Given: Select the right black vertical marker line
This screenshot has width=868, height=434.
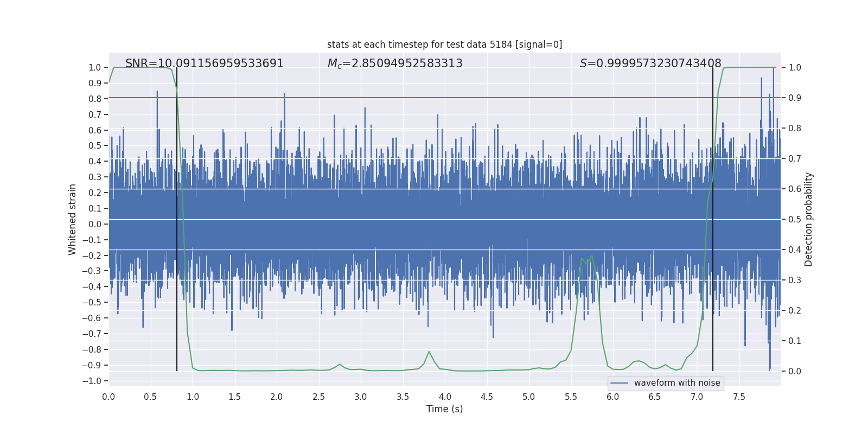Looking at the screenshot, I should click(713, 244).
